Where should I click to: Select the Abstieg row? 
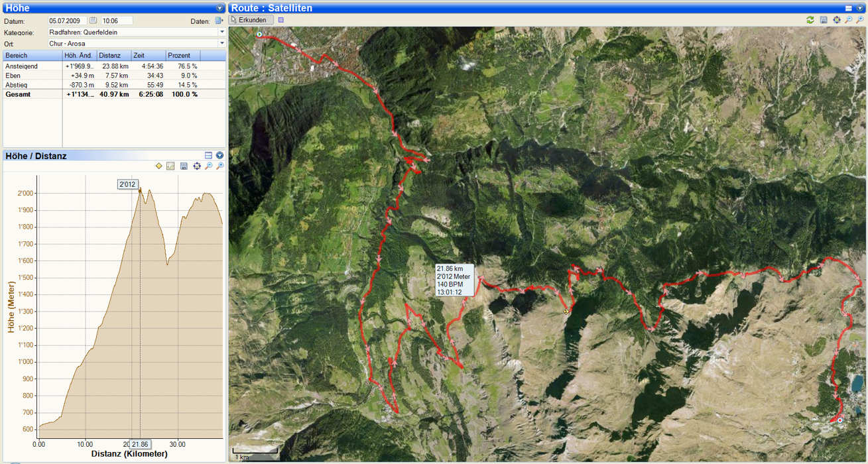coord(114,85)
